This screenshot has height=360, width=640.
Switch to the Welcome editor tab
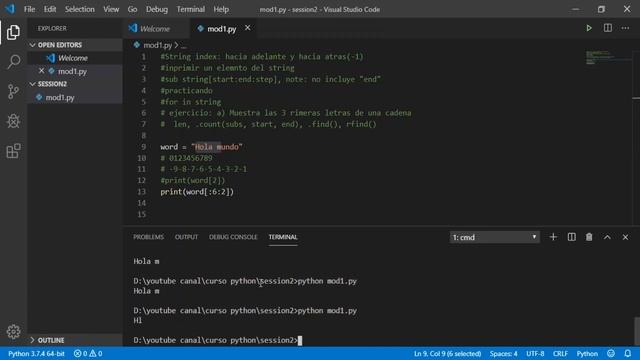156,29
